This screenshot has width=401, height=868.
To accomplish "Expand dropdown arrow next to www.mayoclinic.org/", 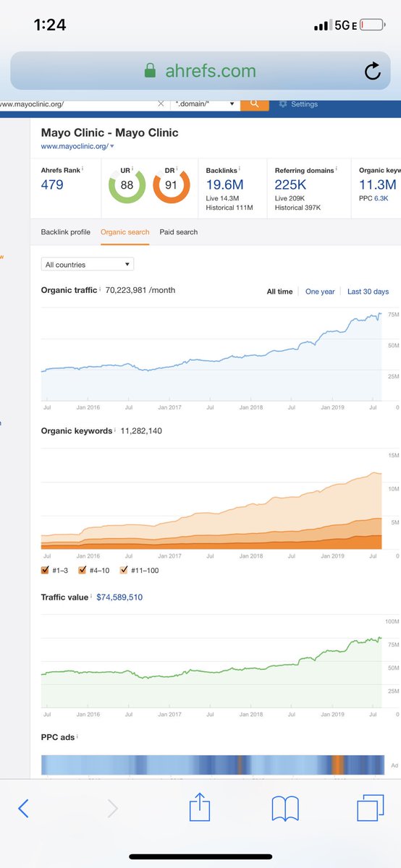I will pos(112,147).
